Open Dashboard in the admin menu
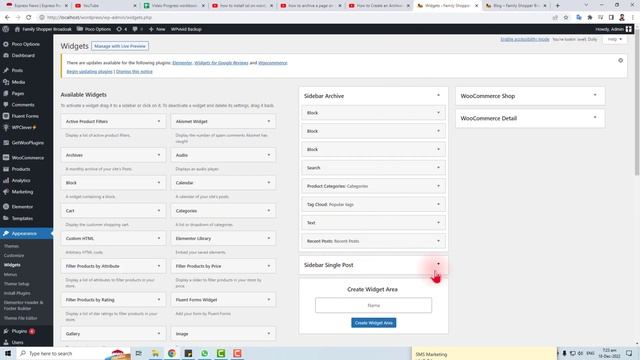Screen dimensions: 640x360 coord(23,56)
